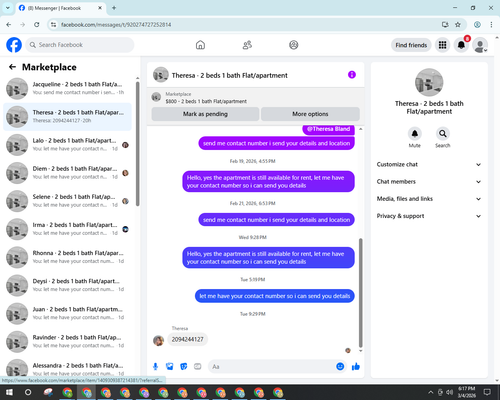Click the Search Facebook input field
The width and height of the screenshot is (500, 400).
[x=80, y=45]
